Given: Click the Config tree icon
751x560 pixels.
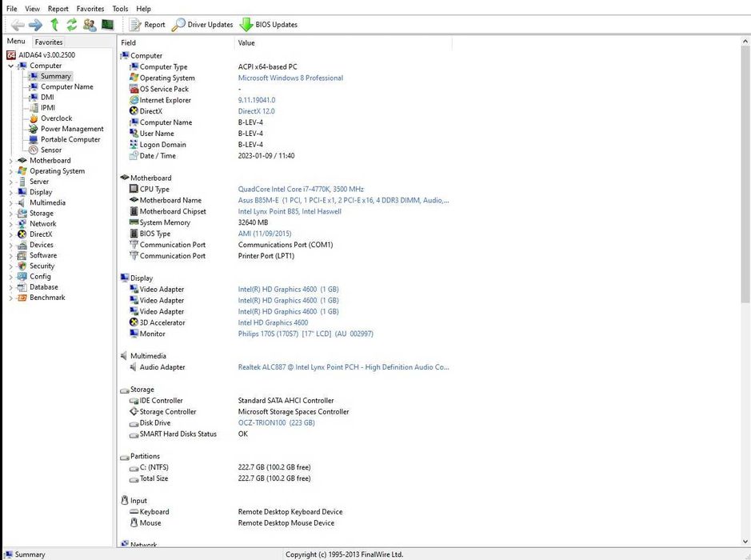Looking at the screenshot, I should (22, 277).
